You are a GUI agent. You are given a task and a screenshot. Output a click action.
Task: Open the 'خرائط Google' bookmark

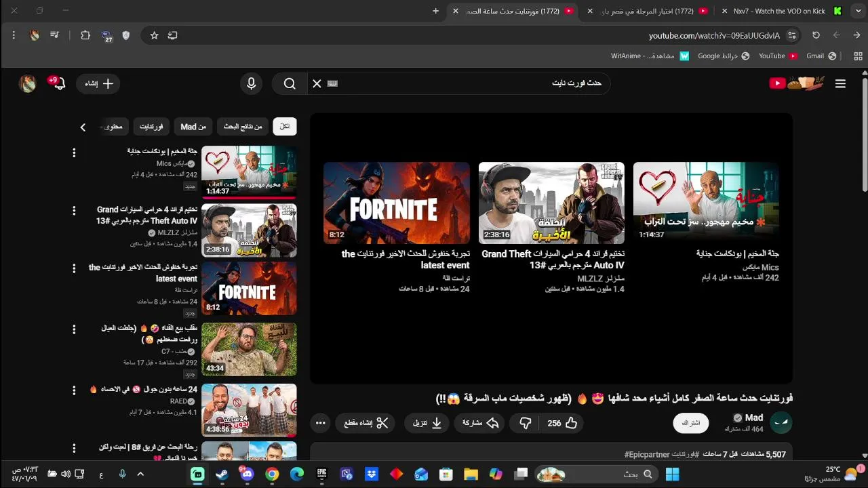tap(724, 56)
